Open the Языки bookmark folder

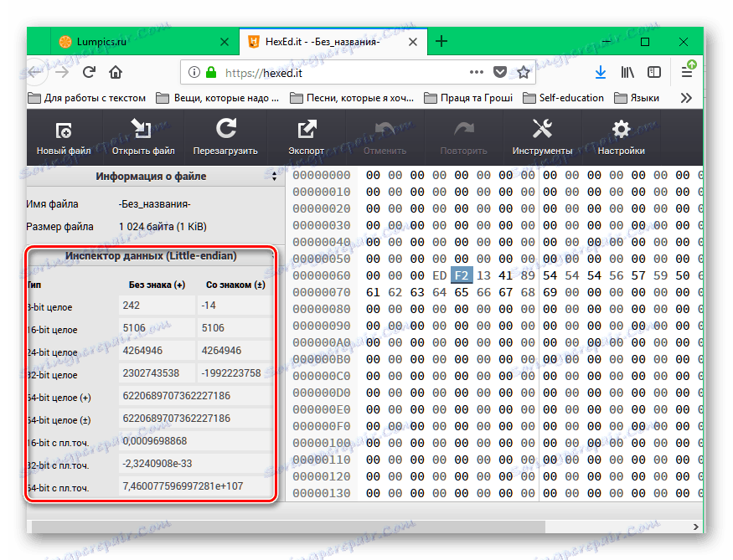(x=637, y=98)
